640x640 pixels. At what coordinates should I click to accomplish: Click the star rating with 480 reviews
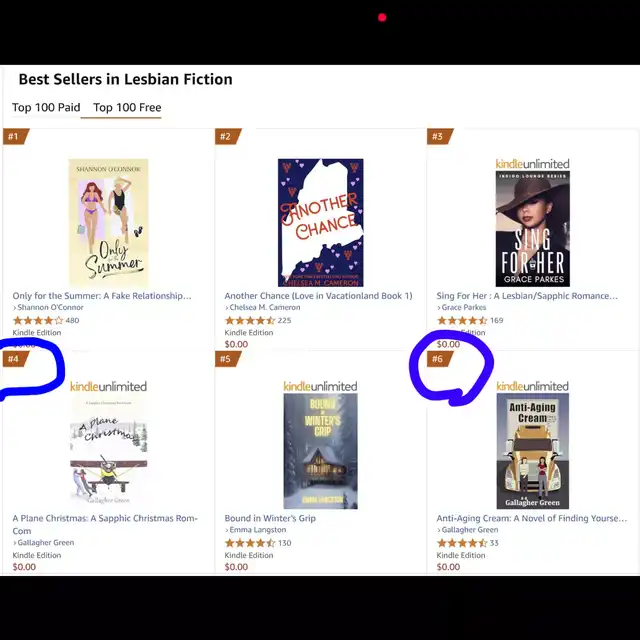(x=46, y=320)
